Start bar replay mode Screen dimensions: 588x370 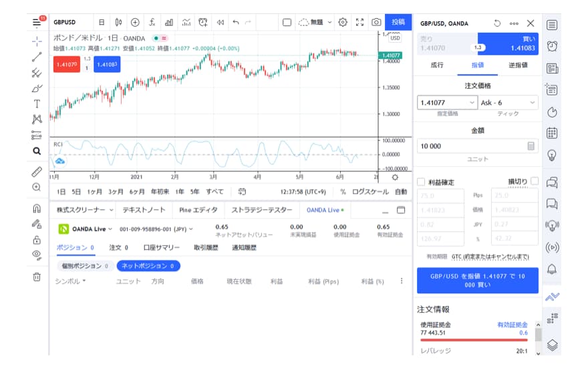(x=220, y=23)
